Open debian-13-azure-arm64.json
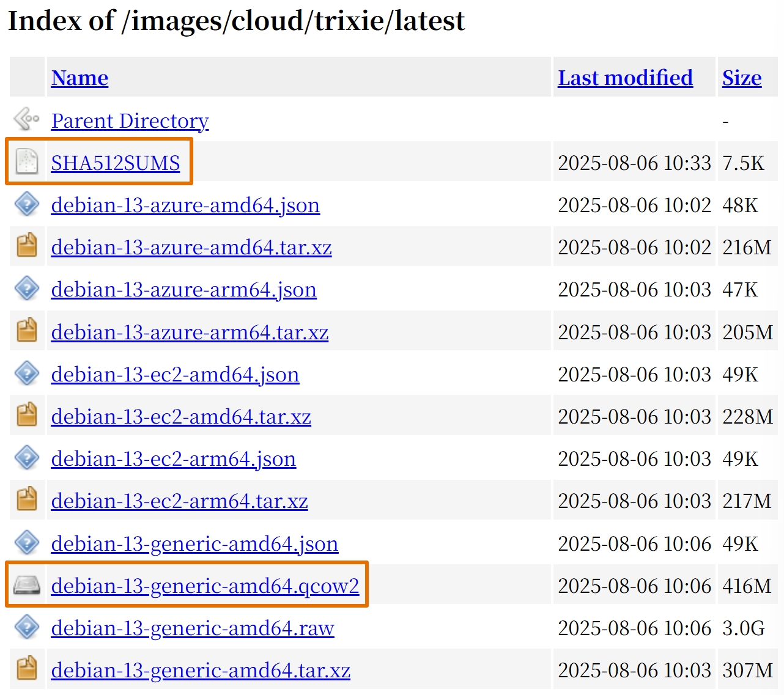Viewport: 784px width, 695px height. click(183, 289)
